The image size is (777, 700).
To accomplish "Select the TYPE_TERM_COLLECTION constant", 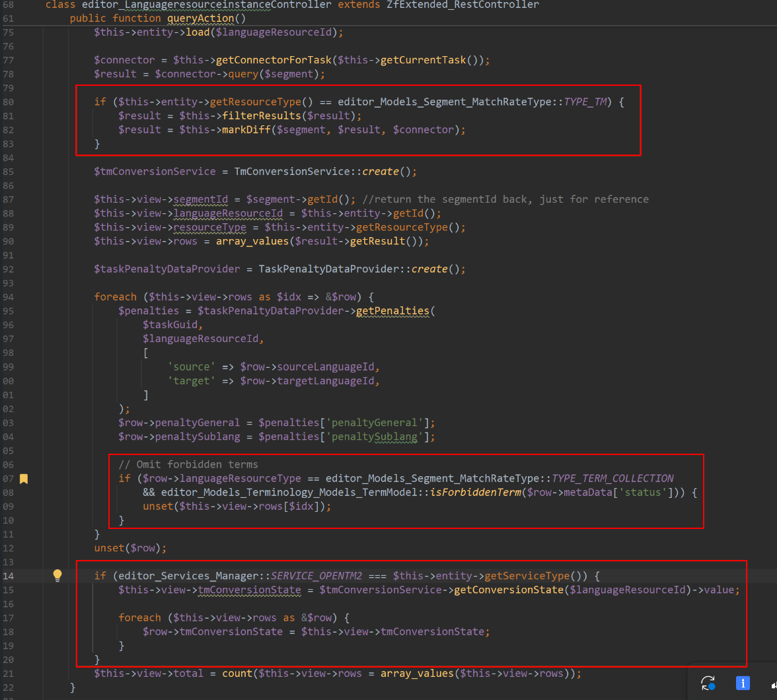I will coord(612,478).
